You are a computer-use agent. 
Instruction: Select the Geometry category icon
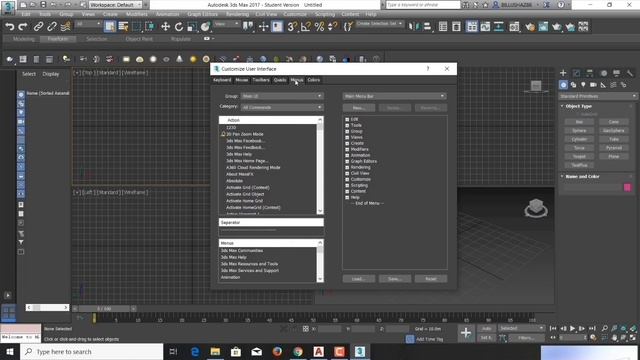[563, 85]
